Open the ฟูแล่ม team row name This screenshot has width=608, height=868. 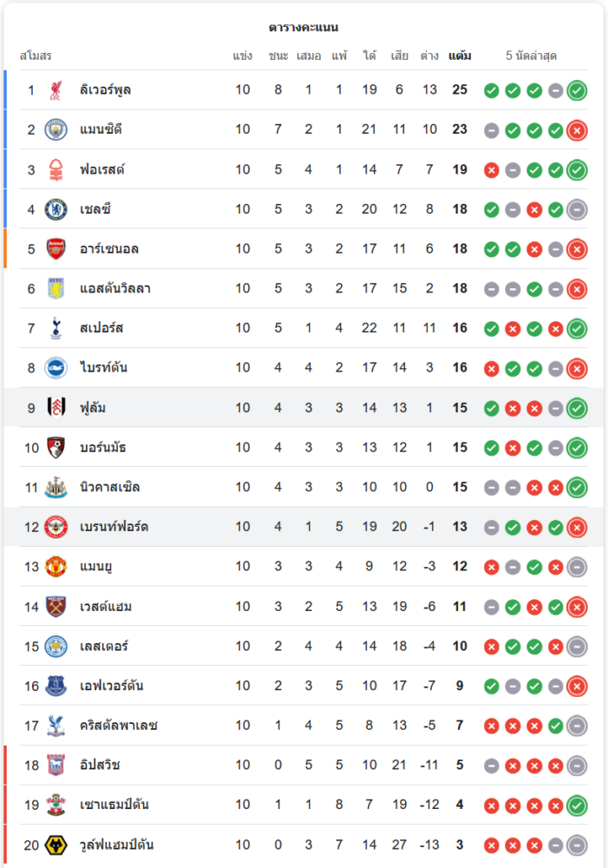point(93,408)
